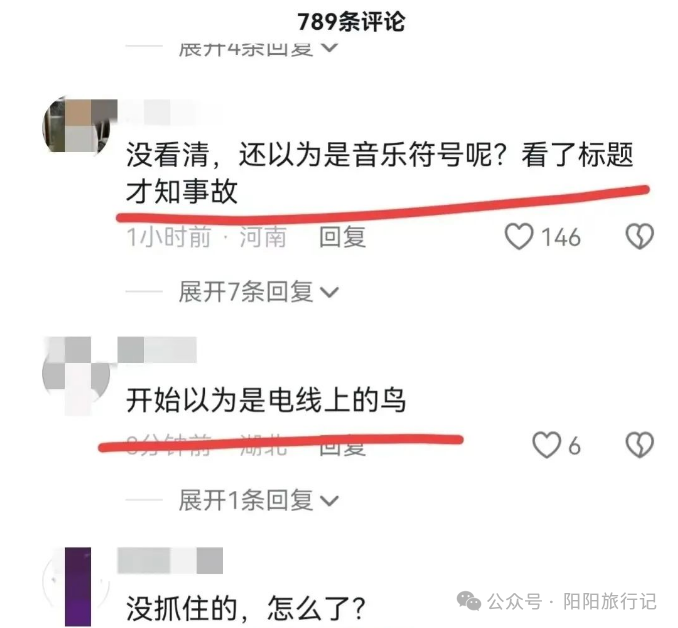Expand 展开7条回复 replies
Screen dimensions: 678x628
(x=258, y=292)
